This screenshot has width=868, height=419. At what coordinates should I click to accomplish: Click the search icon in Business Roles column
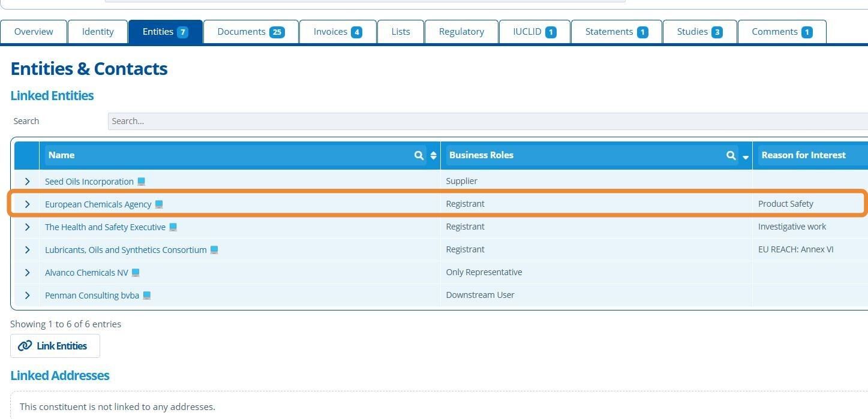(x=731, y=155)
